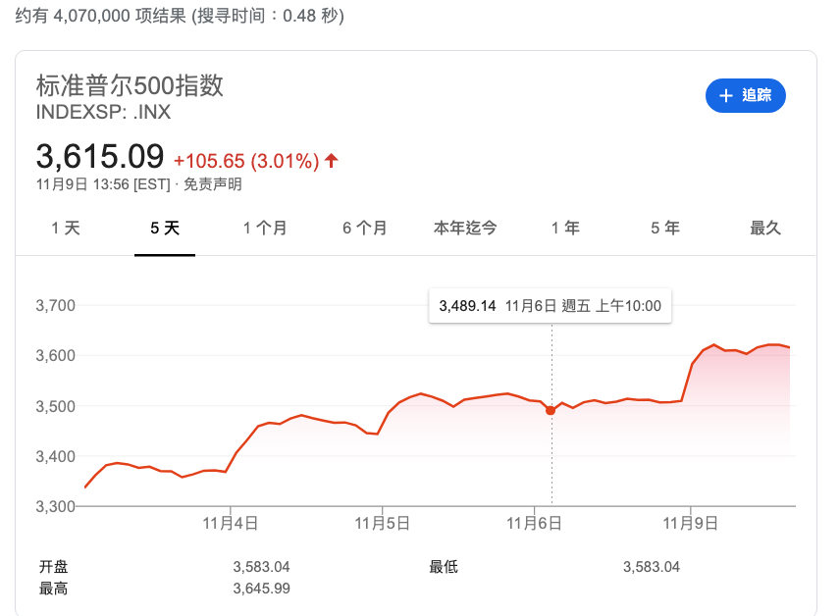Click the 3,600 y-axis label
This screenshot has width=840, height=616.
click(56, 356)
